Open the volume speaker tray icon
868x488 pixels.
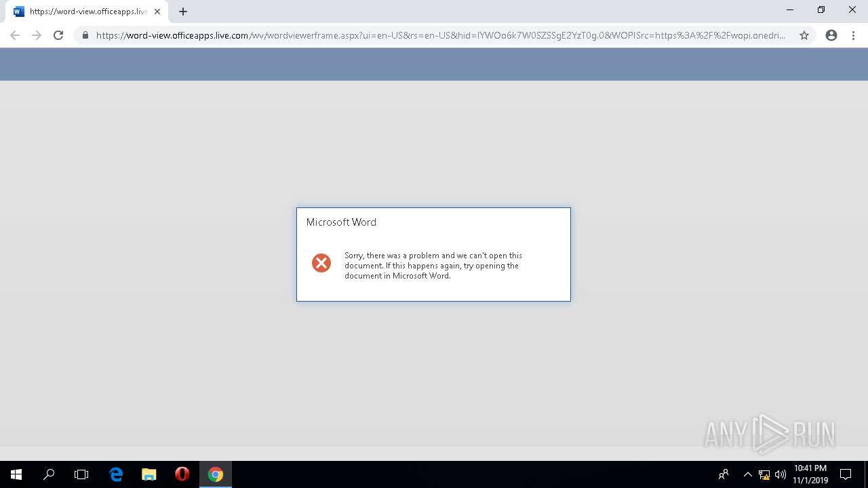coord(781,474)
